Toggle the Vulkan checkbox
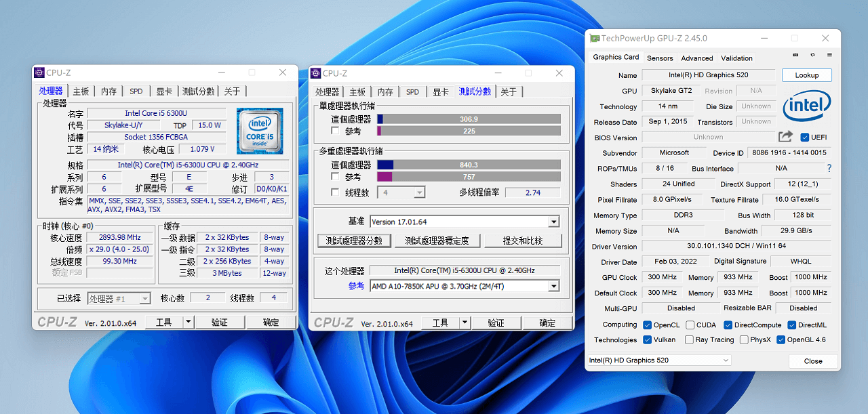 click(x=647, y=340)
